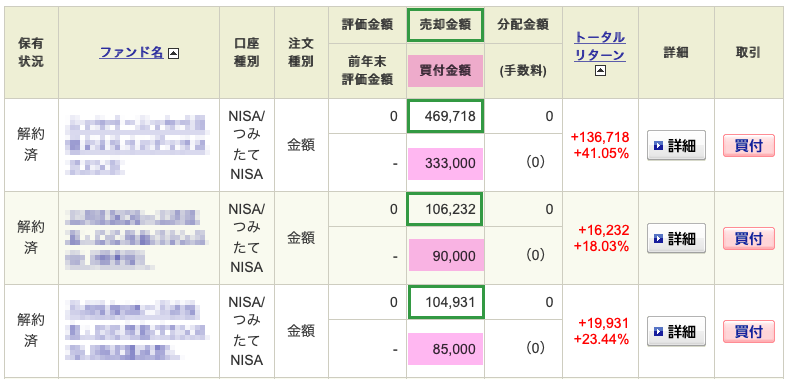
Task: Open 詳細 for the +18.03% fund
Action: point(676,238)
